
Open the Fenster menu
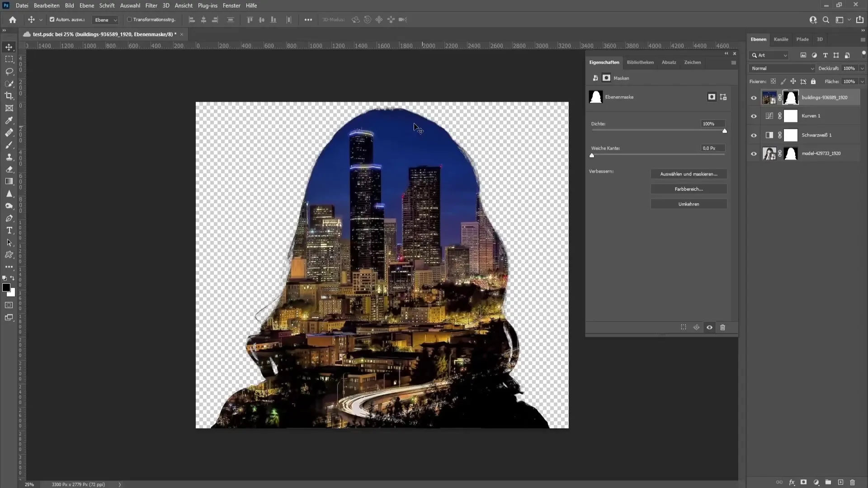pyautogui.click(x=232, y=5)
